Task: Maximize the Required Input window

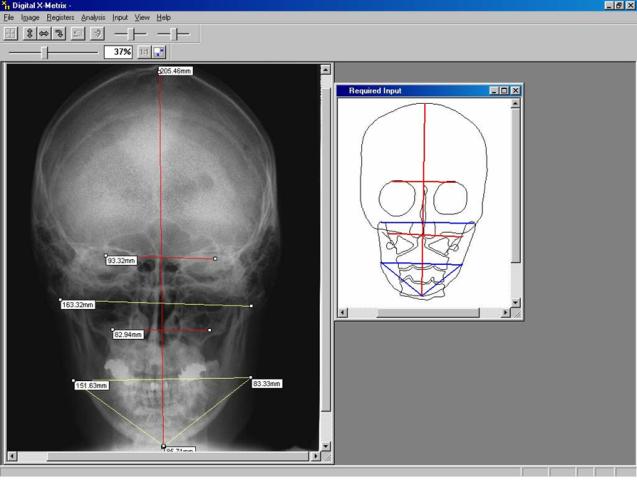Action: click(504, 91)
